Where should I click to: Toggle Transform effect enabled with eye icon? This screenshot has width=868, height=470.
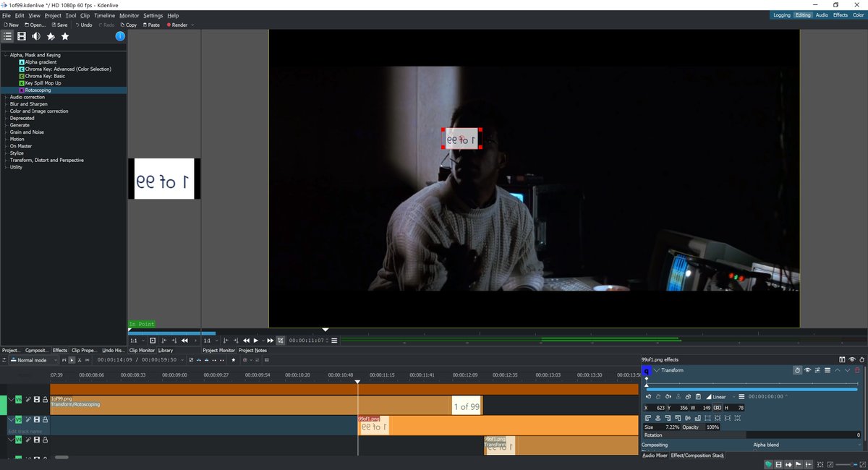(807, 370)
